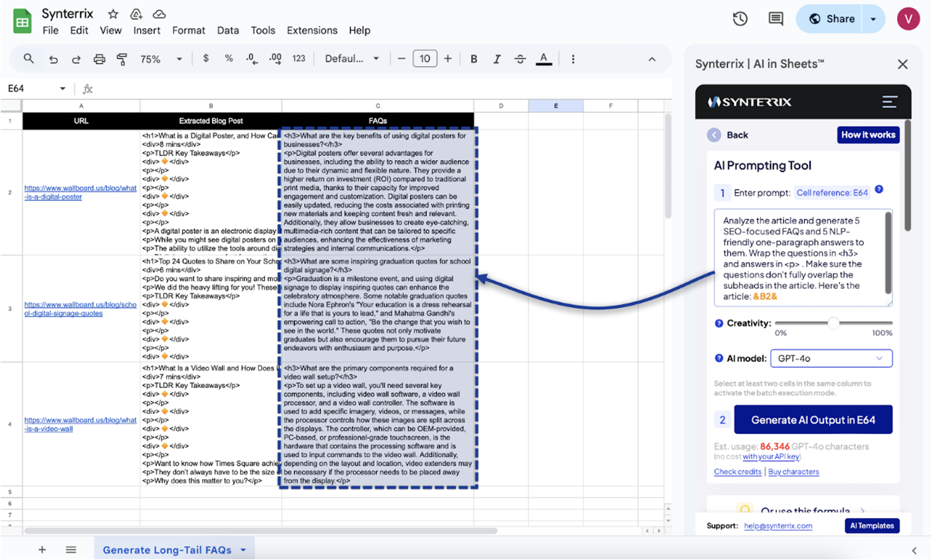Expand the AI model GPT-4o dropdown

pos(831,359)
